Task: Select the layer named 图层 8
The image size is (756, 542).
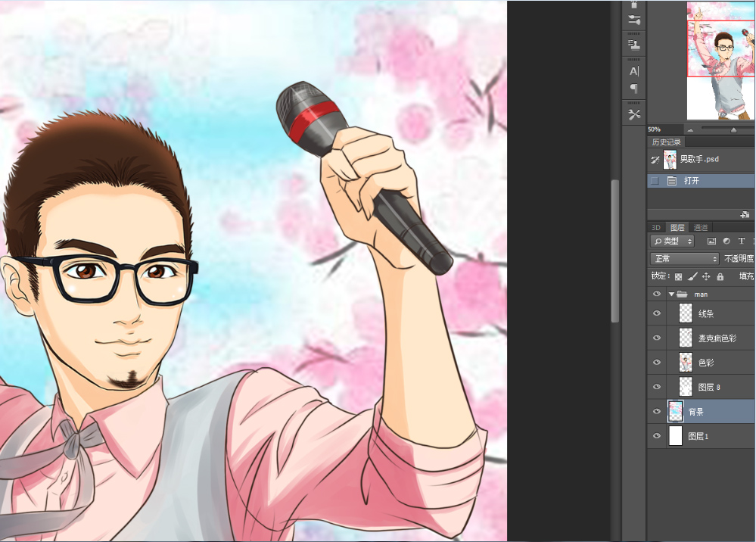Action: (x=709, y=388)
